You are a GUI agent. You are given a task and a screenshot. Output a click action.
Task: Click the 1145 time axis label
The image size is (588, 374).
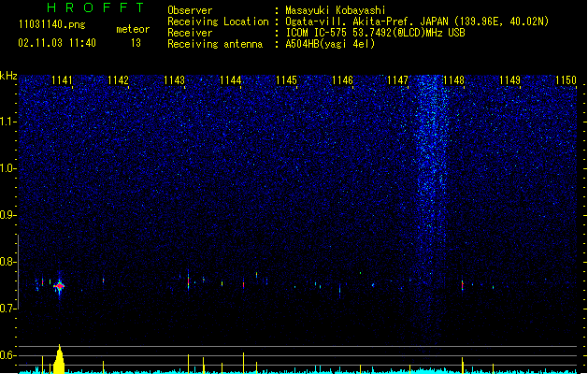click(286, 80)
